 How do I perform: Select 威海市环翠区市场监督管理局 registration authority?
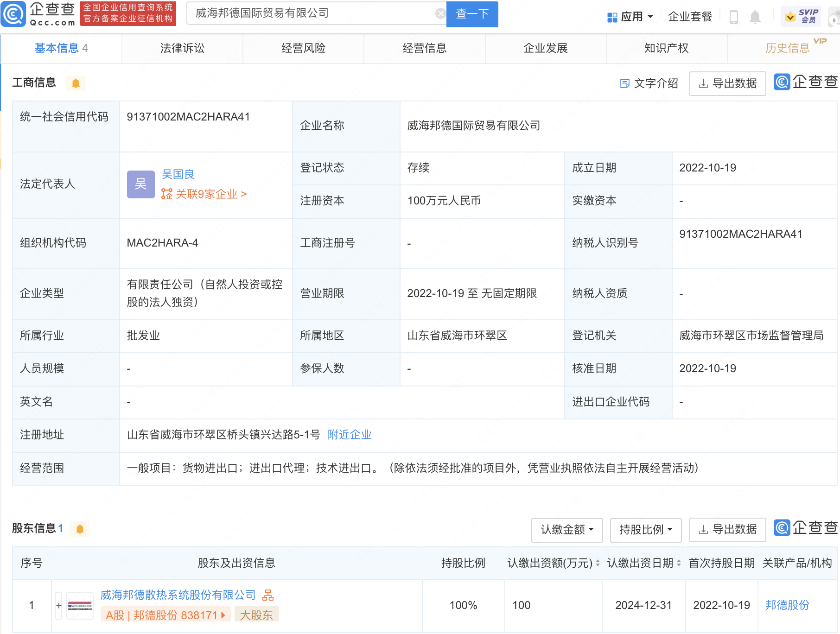(751, 336)
